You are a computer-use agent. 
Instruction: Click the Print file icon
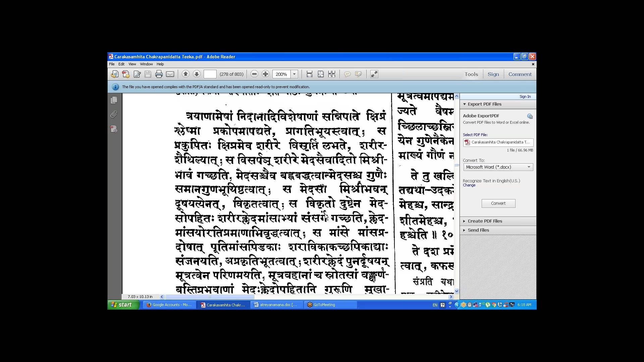pyautogui.click(x=159, y=74)
